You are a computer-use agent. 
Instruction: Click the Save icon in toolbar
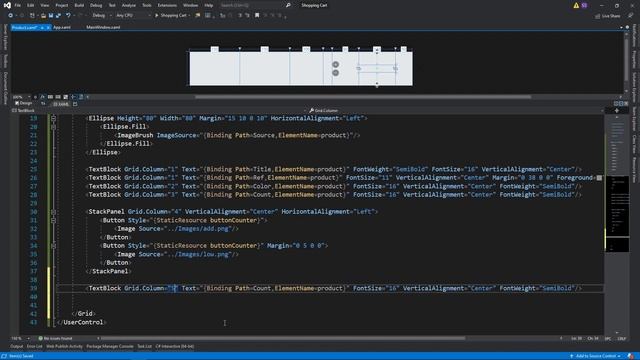tap(51, 16)
